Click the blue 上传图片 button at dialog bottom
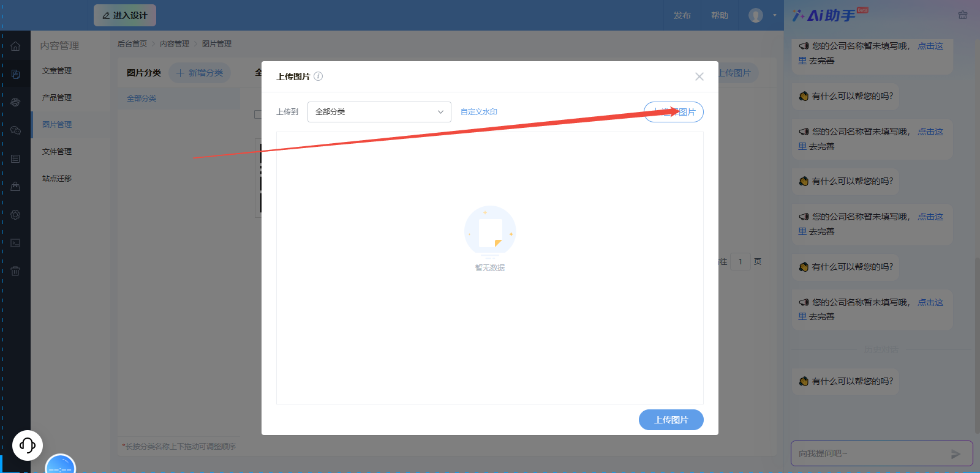 tap(671, 420)
